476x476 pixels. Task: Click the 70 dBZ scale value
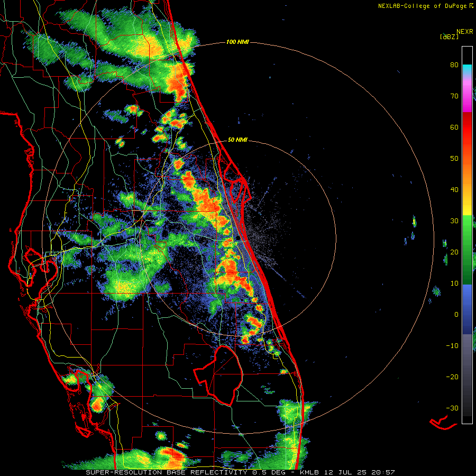(x=454, y=96)
